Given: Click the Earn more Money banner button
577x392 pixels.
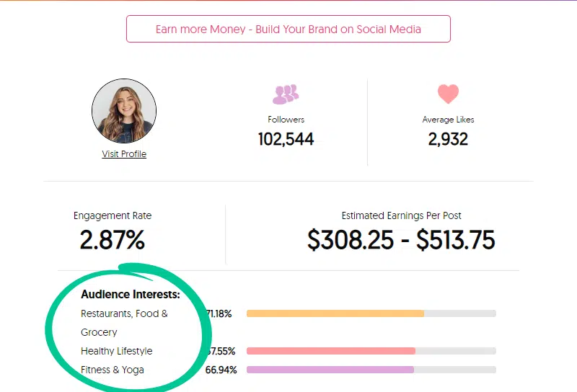Looking at the screenshot, I should click(x=288, y=30).
